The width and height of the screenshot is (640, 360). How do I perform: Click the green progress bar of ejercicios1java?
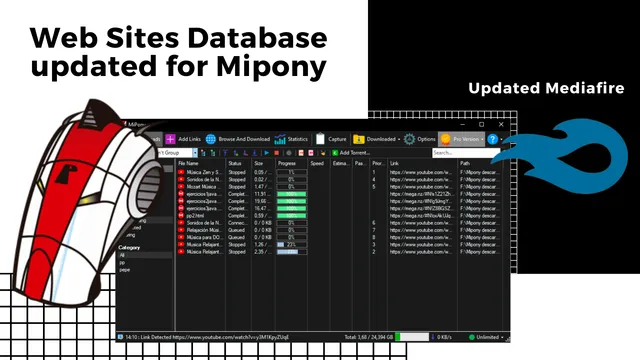pos(291,194)
